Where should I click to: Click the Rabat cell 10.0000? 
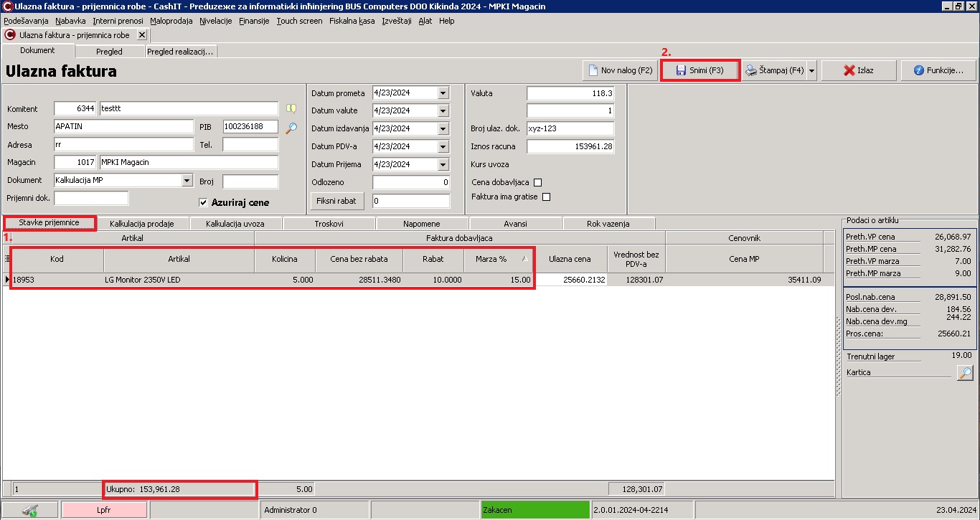coord(433,280)
